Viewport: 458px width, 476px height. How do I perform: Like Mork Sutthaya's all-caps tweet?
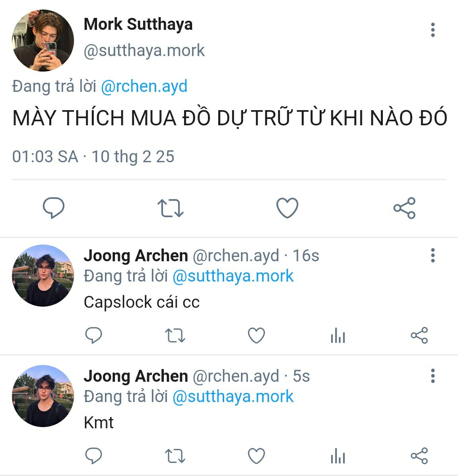pos(287,208)
